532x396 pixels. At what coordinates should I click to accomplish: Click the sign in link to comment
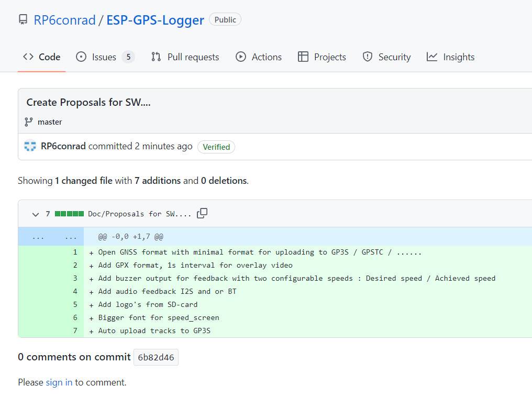tap(59, 382)
